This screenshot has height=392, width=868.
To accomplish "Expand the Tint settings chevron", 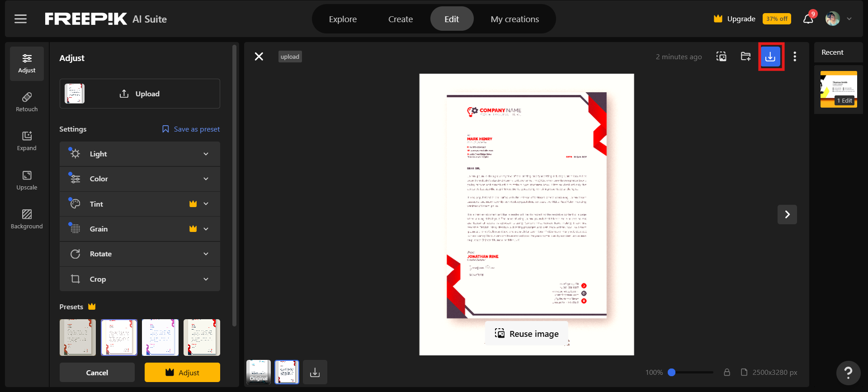I will tap(206, 204).
